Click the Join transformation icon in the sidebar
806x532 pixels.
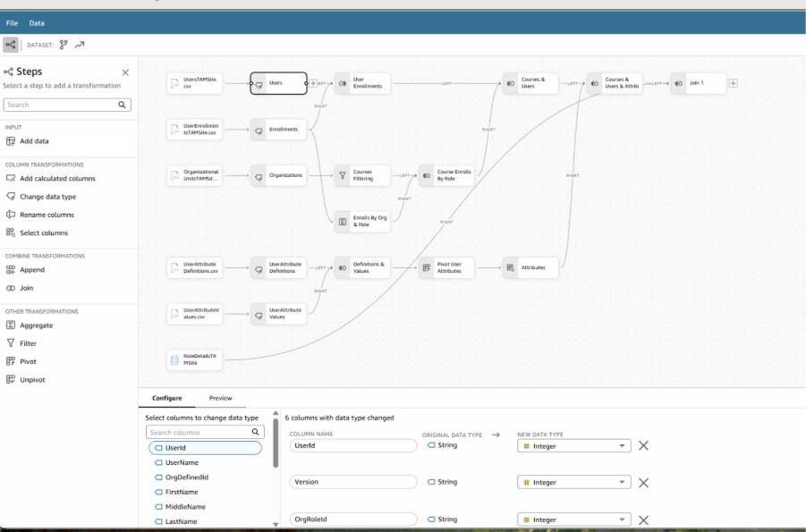(10, 288)
